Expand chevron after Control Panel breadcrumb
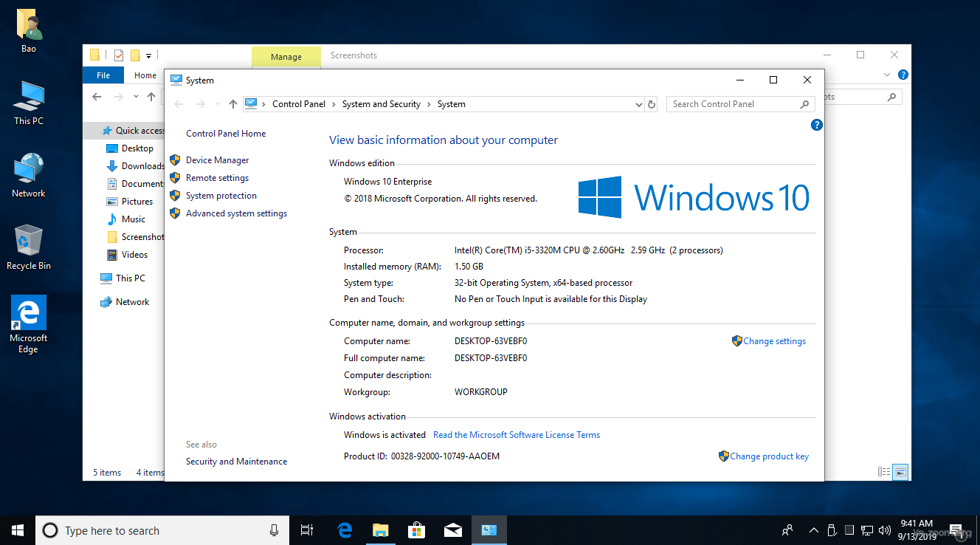Screen dimensions: 980x545 click(x=334, y=104)
